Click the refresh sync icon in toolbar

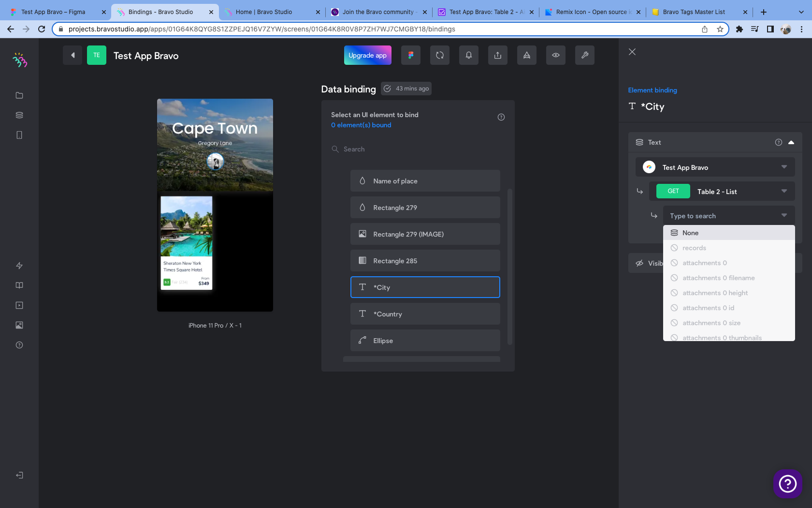[440, 55]
